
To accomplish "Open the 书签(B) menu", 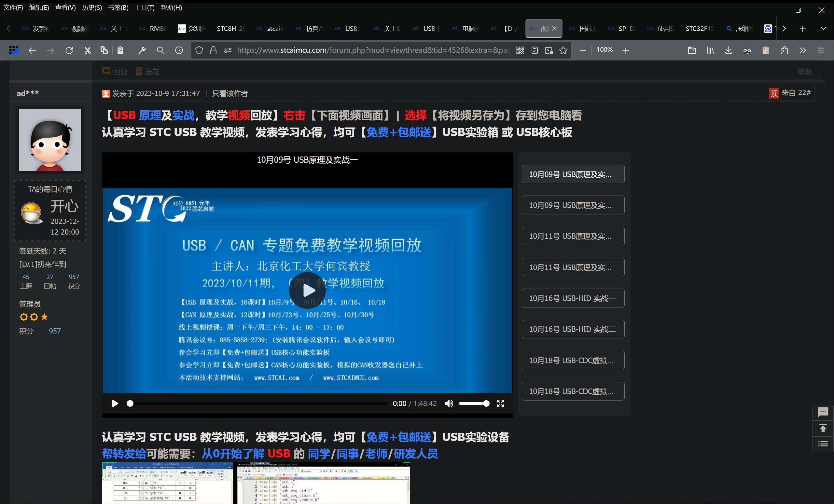I will (x=118, y=7).
